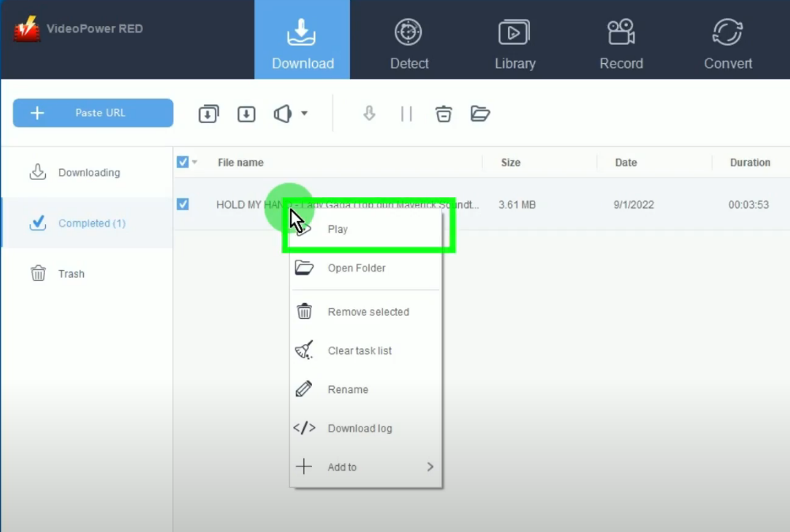Click the Paste URL button
Viewport: 790px width, 532px height.
[93, 113]
